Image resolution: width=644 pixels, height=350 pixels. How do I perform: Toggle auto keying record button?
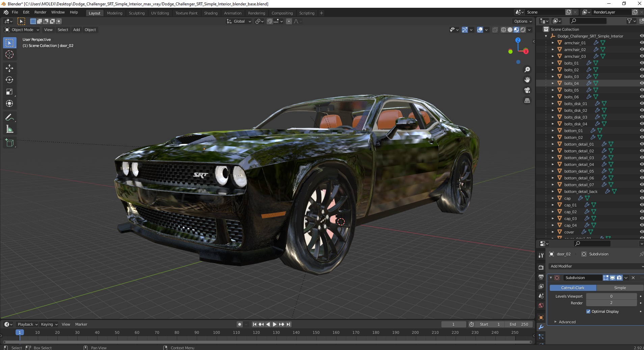click(240, 324)
